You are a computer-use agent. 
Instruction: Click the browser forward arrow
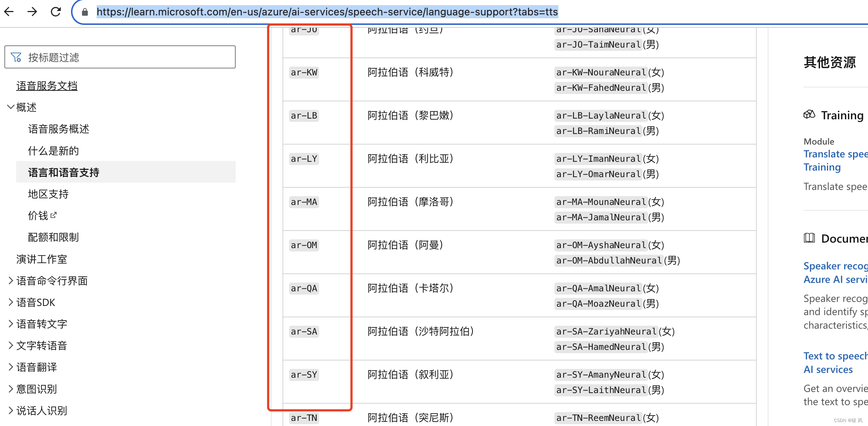tap(32, 12)
